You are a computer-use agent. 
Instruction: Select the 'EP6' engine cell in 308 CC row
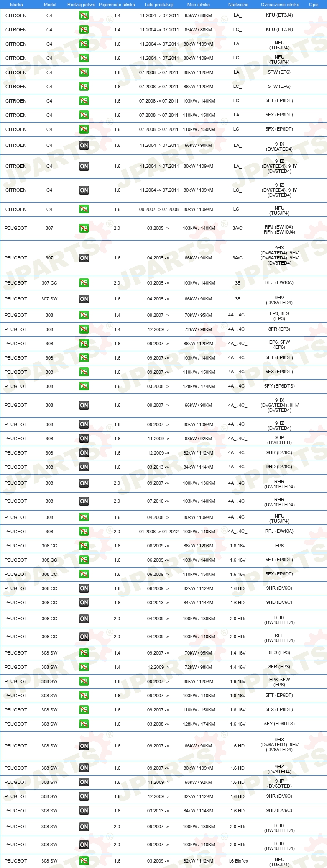279,546
